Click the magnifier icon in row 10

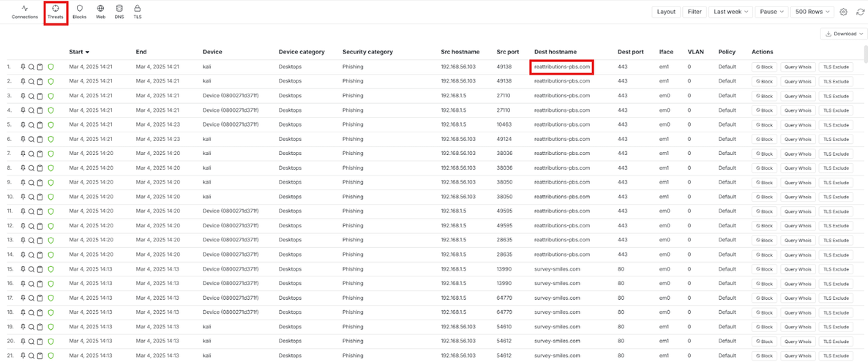click(x=31, y=197)
